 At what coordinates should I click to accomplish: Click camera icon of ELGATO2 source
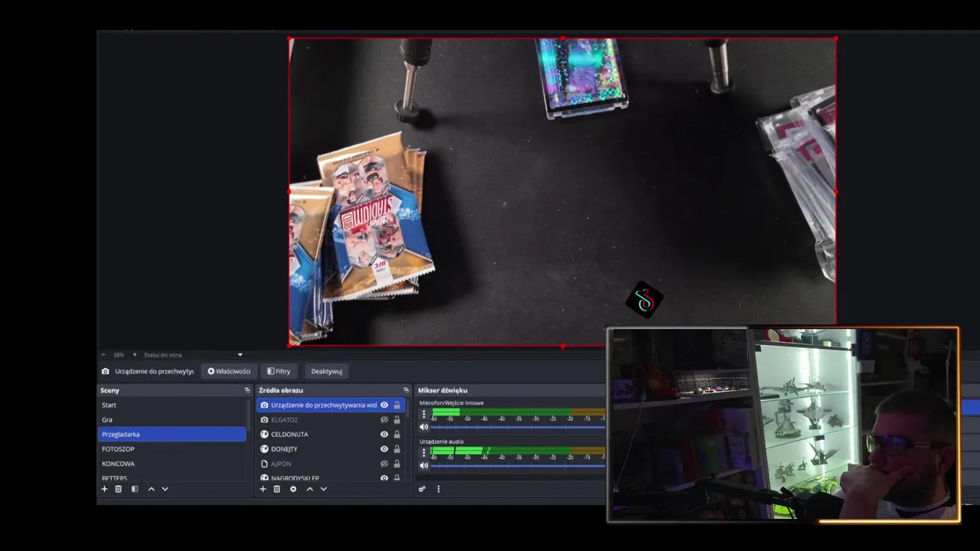coord(264,419)
